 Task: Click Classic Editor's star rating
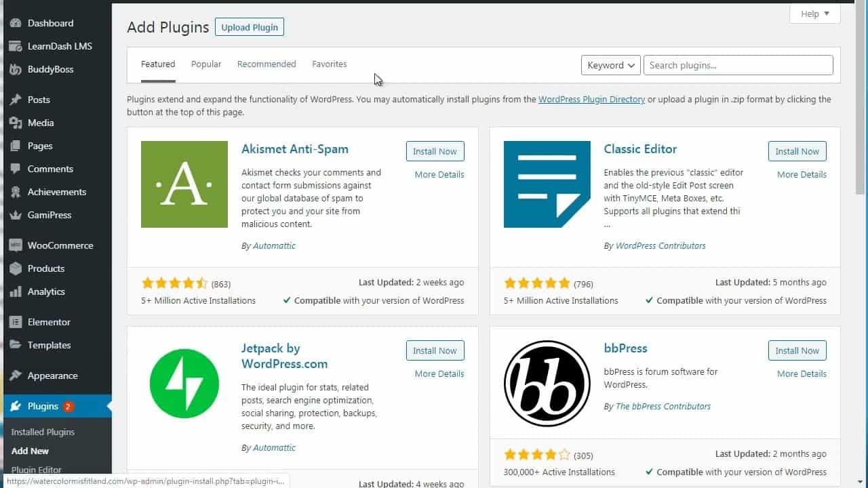[537, 283]
